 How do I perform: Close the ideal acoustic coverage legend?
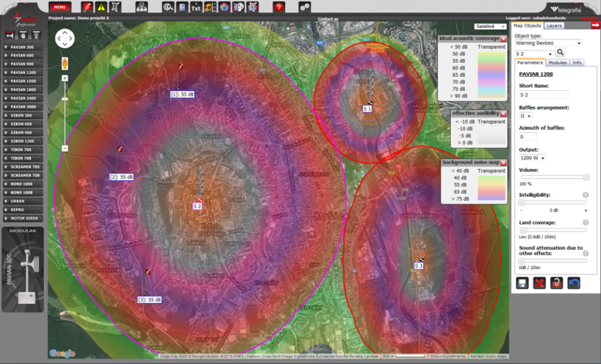pyautogui.click(x=503, y=38)
